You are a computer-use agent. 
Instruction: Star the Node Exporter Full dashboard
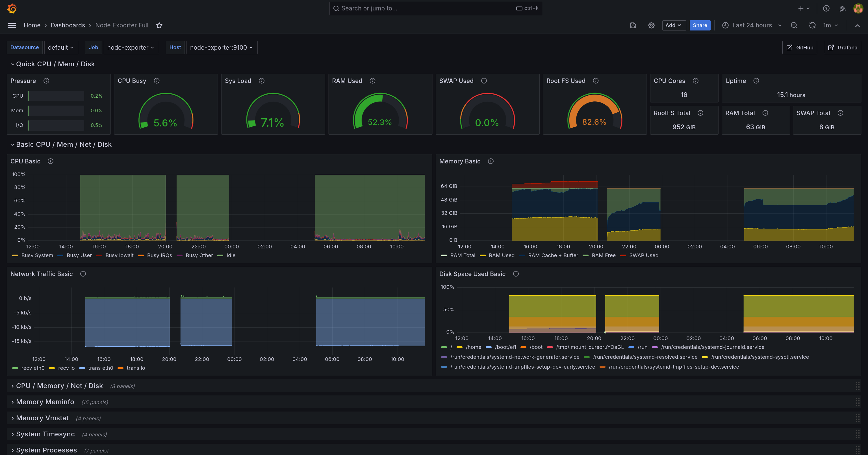pyautogui.click(x=159, y=25)
